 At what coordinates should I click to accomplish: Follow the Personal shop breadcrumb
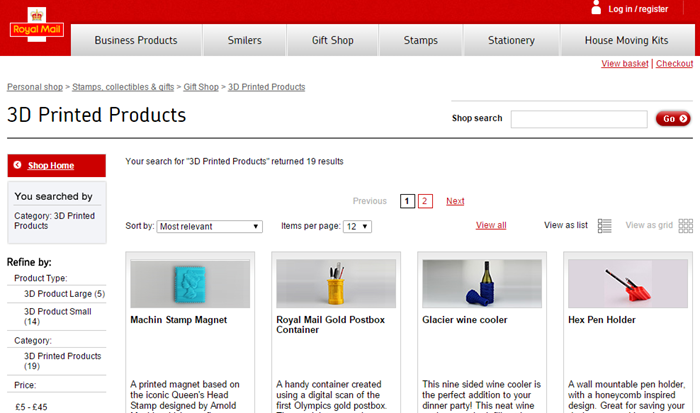(x=35, y=87)
